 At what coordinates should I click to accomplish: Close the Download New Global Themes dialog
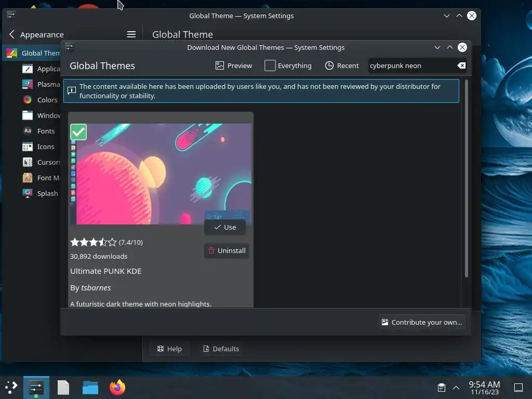(462, 47)
